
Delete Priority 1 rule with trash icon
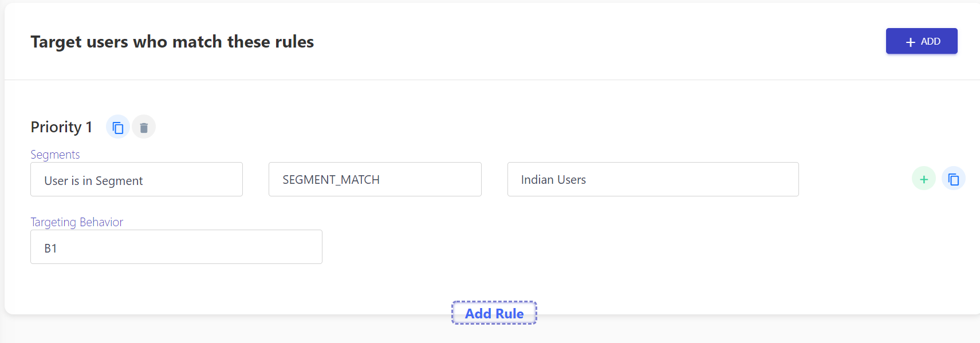[x=144, y=127]
